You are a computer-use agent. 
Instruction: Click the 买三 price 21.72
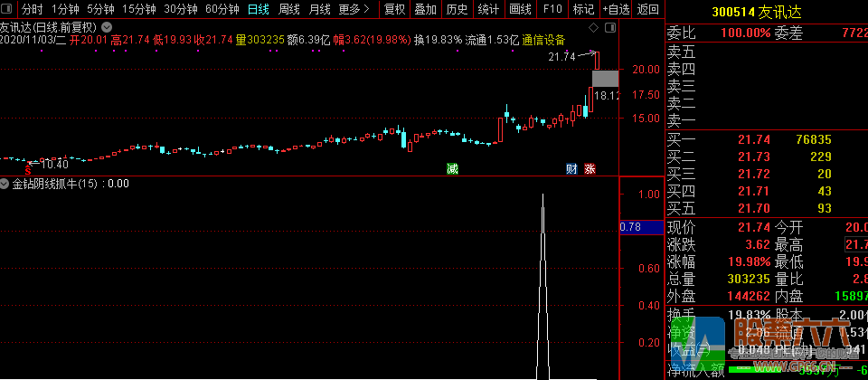tap(754, 174)
